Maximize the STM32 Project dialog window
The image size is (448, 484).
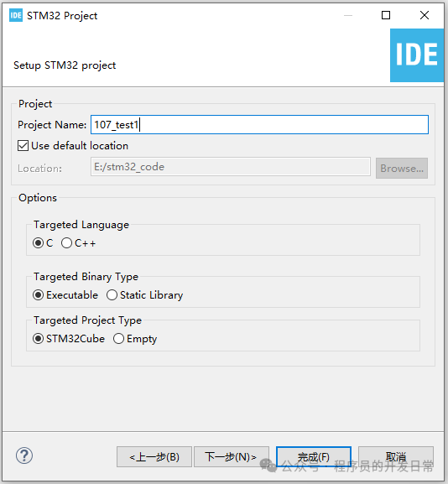pyautogui.click(x=386, y=15)
